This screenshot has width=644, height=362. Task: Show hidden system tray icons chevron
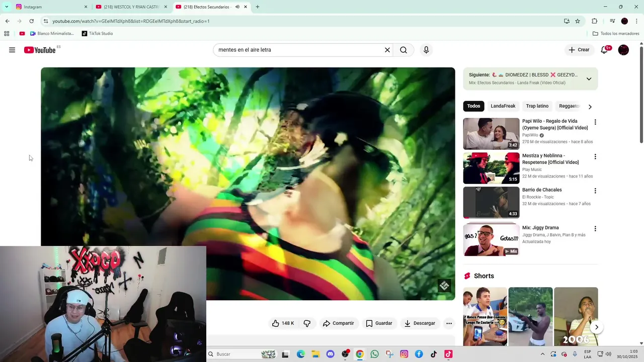(542, 354)
